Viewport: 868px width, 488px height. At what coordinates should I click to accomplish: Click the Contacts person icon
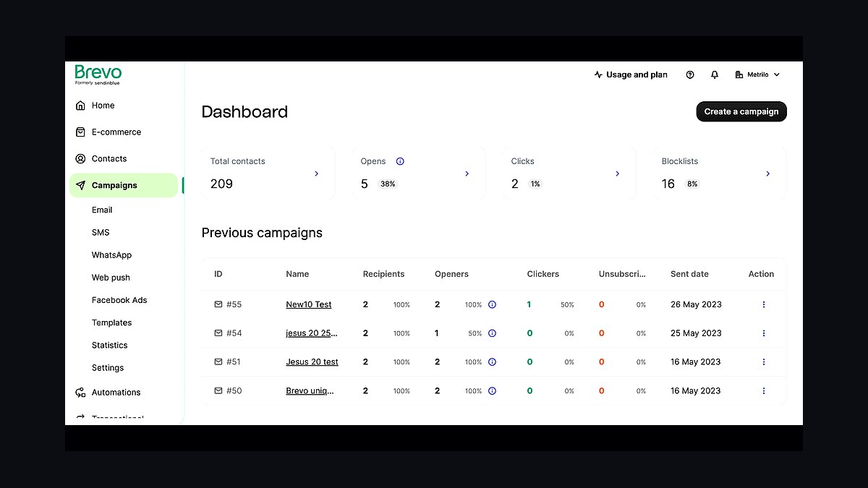[x=80, y=159]
